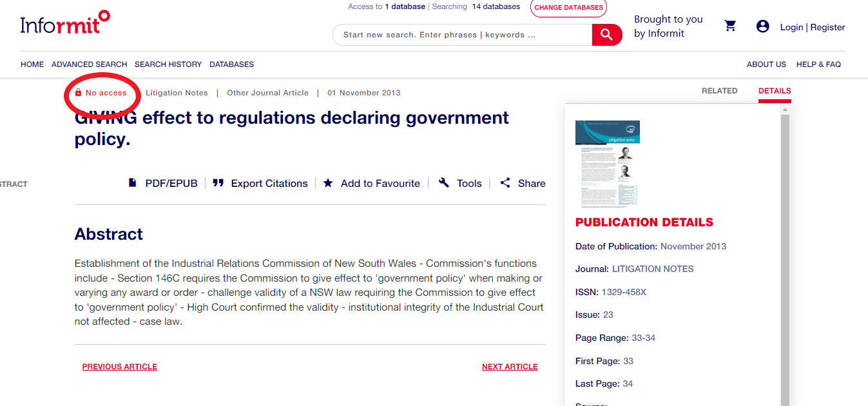Click the red search magnifier button
The image size is (868, 406).
pos(606,35)
